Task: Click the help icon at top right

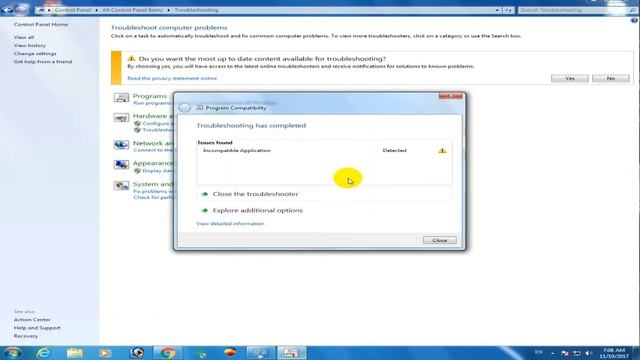Action: click(x=634, y=20)
